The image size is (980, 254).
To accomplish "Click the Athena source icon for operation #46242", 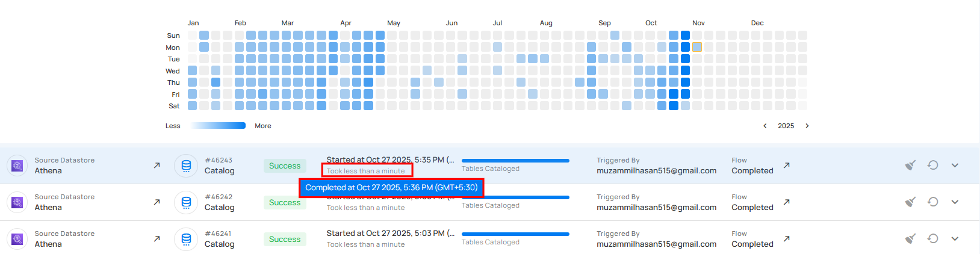I will tap(17, 202).
